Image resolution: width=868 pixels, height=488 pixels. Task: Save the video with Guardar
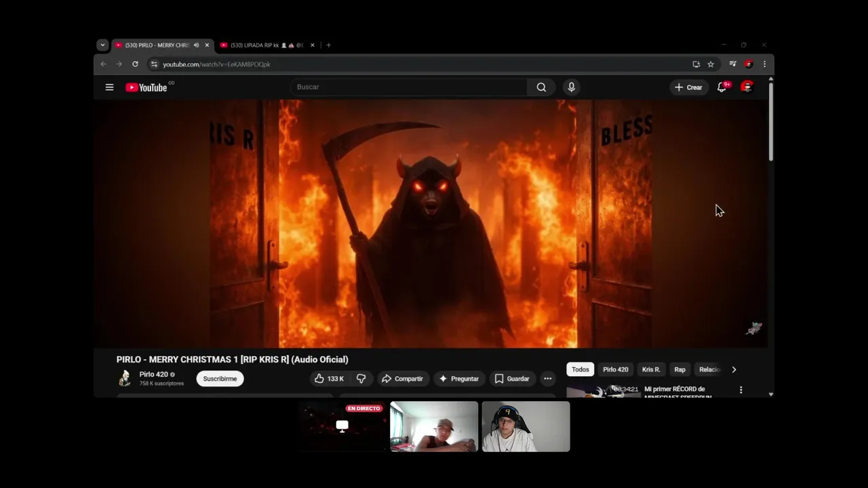click(x=512, y=379)
